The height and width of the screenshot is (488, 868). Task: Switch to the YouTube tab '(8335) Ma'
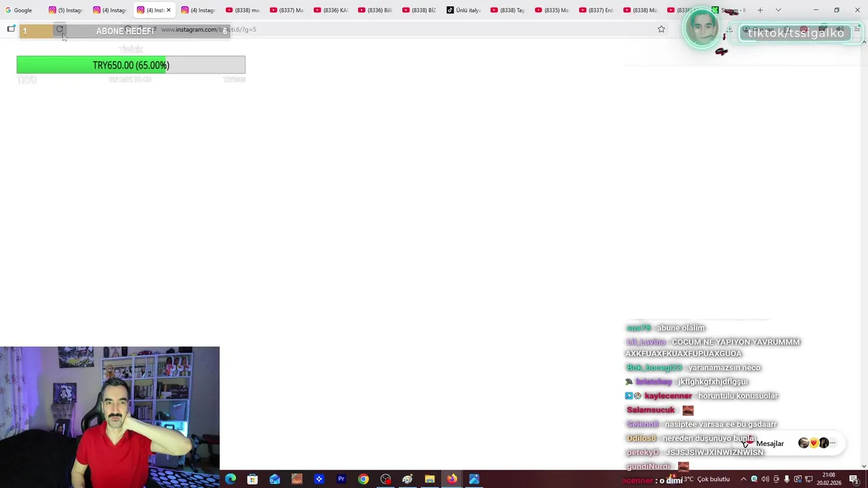pos(551,10)
